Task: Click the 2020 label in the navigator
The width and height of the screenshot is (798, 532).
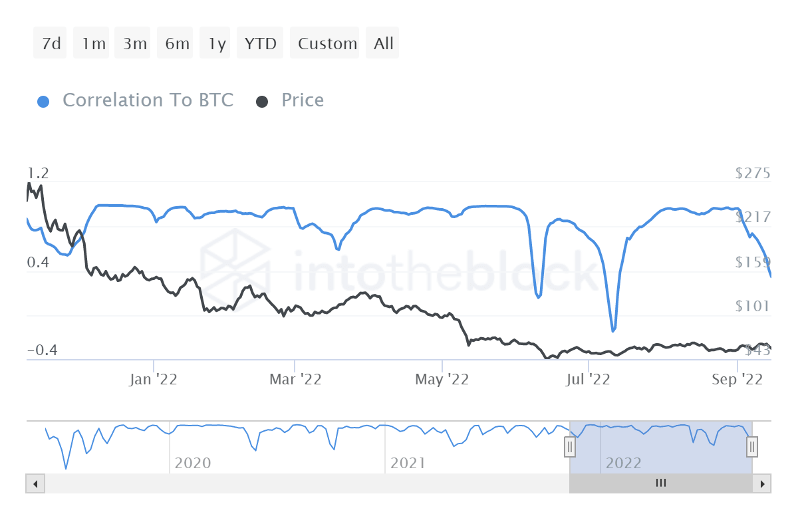Action: pos(192,463)
